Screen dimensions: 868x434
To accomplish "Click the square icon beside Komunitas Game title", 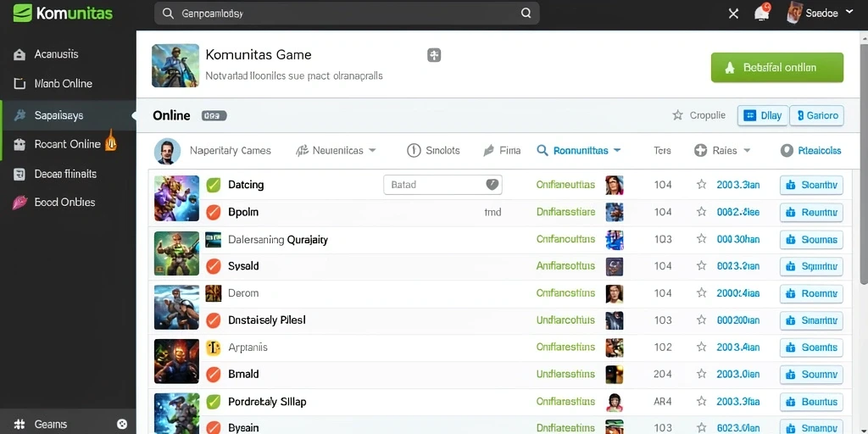I will click(x=434, y=55).
